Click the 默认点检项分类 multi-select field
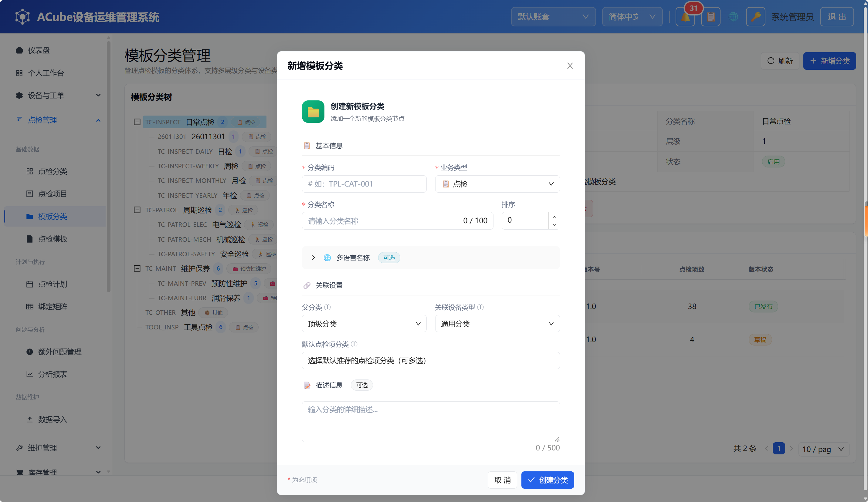The height and width of the screenshot is (502, 868). click(x=431, y=360)
